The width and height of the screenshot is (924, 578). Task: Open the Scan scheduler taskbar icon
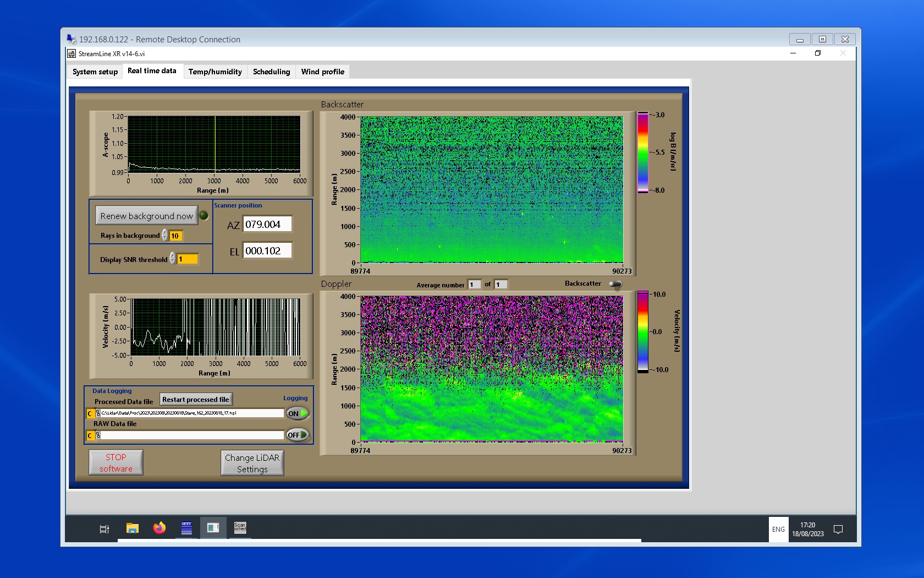coord(240,528)
